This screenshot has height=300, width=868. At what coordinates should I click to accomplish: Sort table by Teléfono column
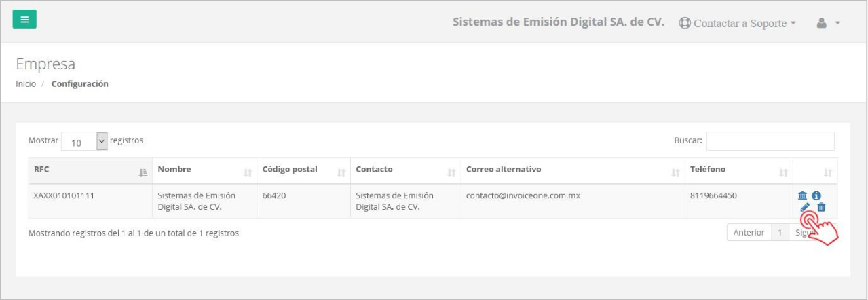tap(738, 170)
